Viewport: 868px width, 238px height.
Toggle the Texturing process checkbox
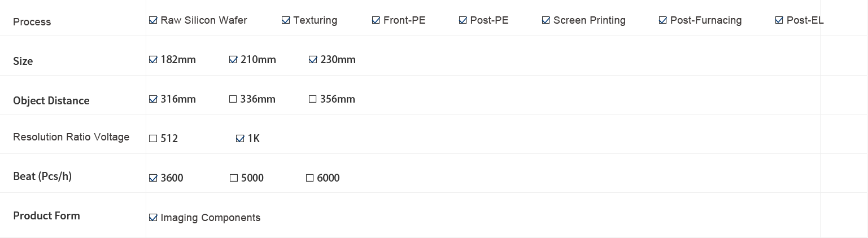(286, 20)
